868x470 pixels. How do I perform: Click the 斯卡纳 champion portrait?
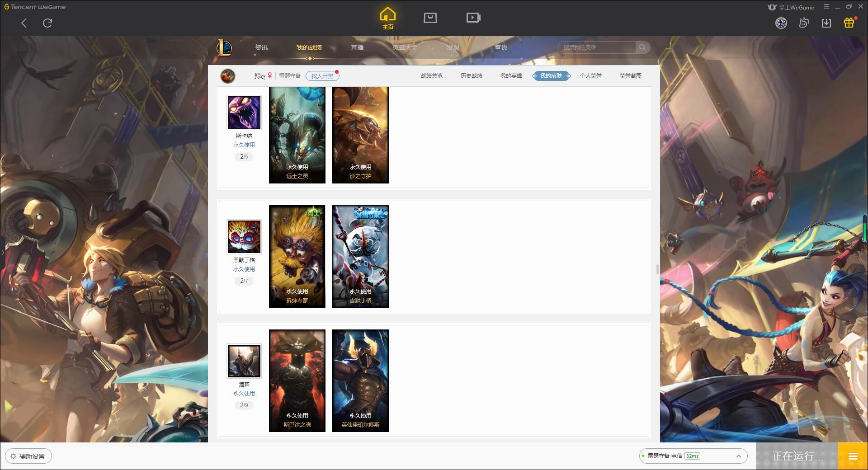pos(244,113)
